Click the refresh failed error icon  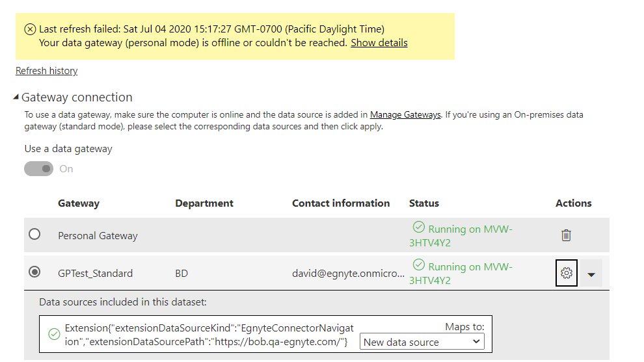30,29
